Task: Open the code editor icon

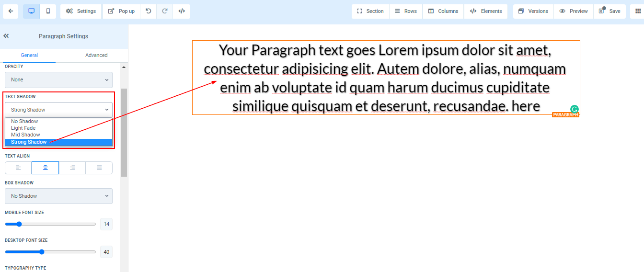Action: click(182, 11)
